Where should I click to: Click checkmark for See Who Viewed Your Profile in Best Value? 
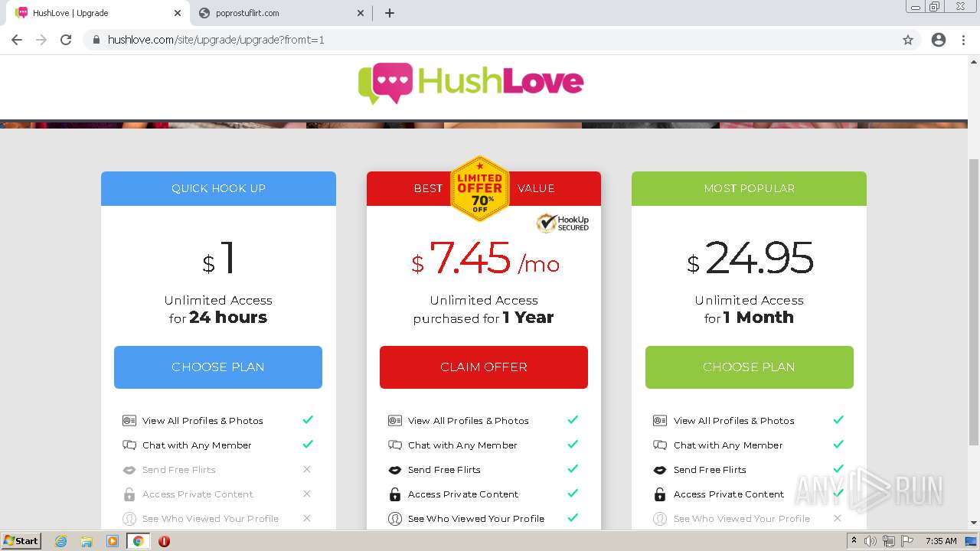[573, 518]
